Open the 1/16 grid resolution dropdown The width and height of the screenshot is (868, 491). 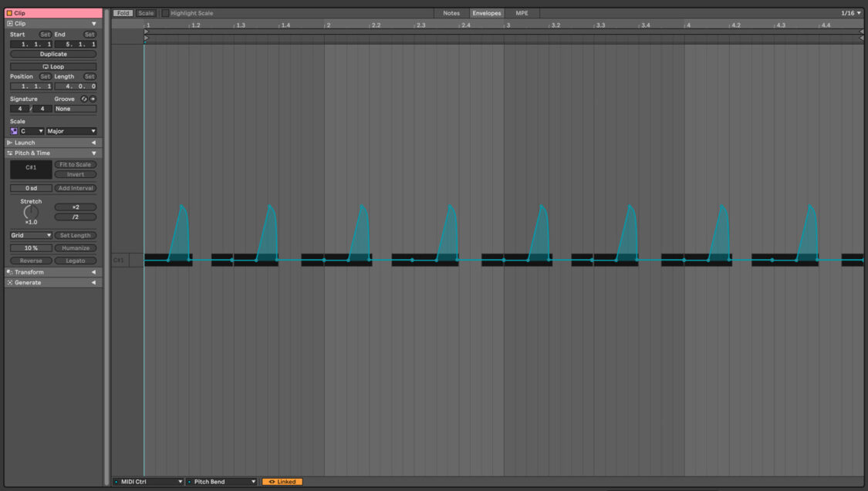[851, 12]
